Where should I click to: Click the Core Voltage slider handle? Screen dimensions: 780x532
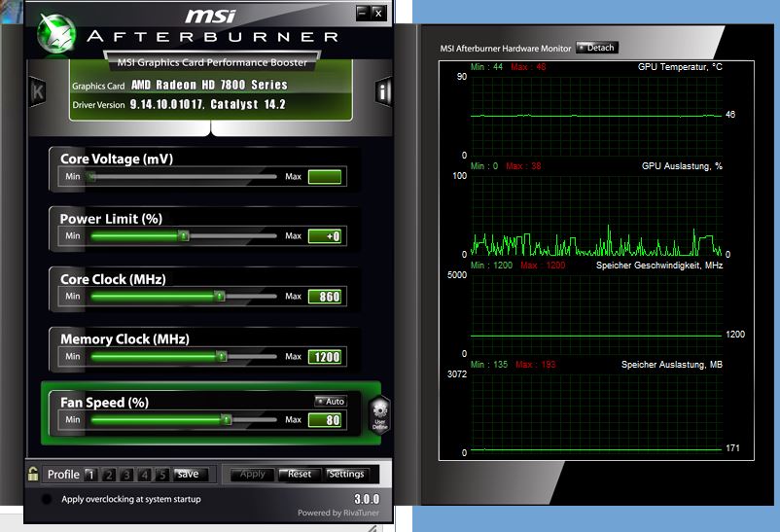coord(90,176)
